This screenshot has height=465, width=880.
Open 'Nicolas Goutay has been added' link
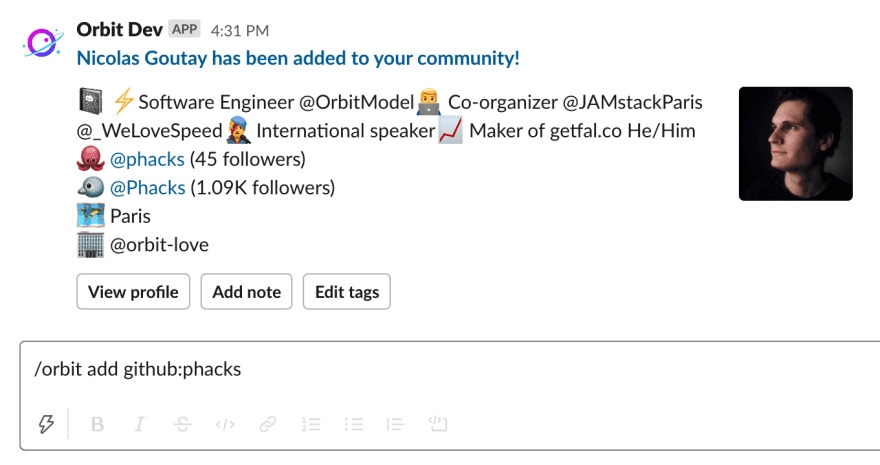pyautogui.click(x=298, y=58)
